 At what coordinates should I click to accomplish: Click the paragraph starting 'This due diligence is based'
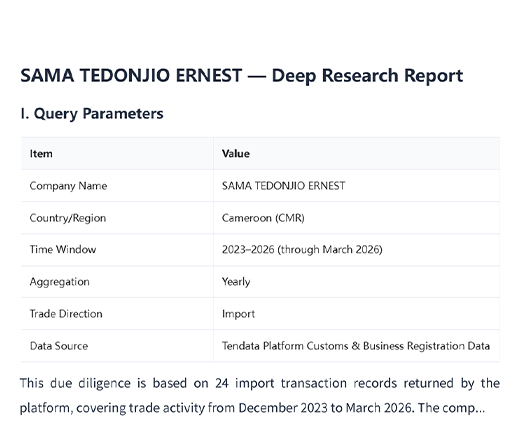point(260,395)
